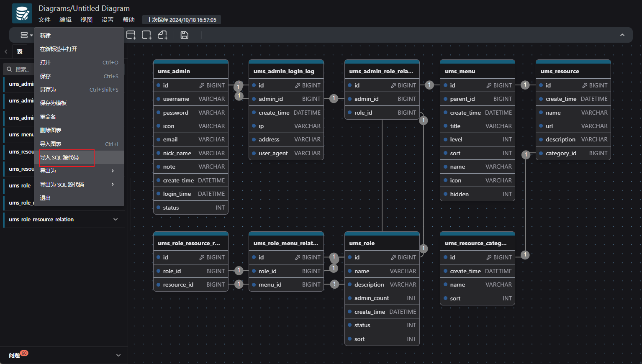Collapse the toolbar with the up chevron
This screenshot has height=364, width=642.
pos(622,35)
